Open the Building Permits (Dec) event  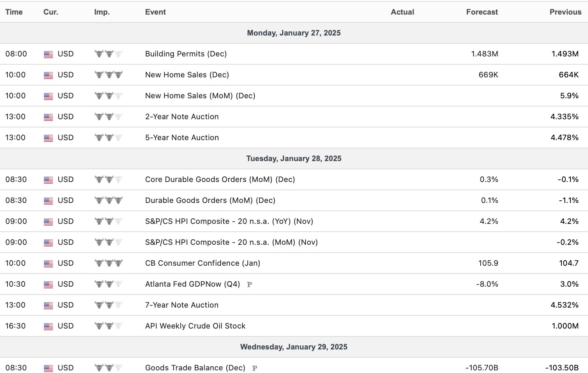point(186,54)
